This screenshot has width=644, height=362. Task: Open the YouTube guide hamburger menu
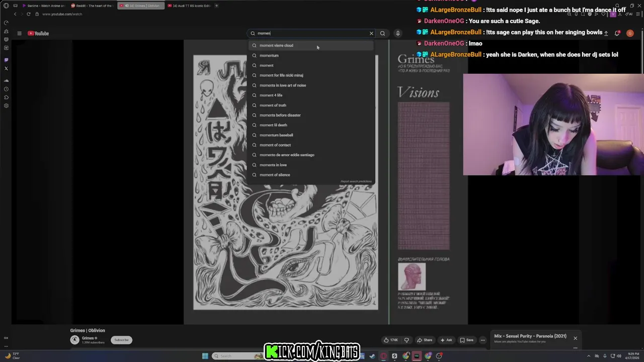[19, 34]
